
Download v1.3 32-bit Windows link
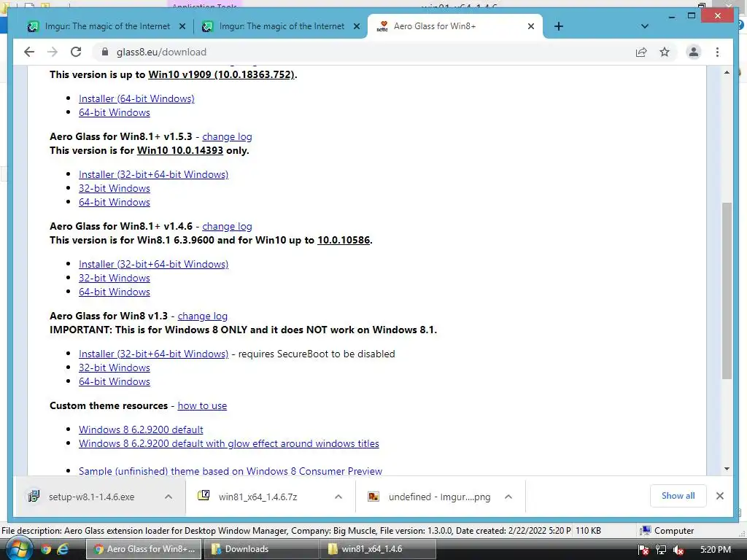click(115, 367)
